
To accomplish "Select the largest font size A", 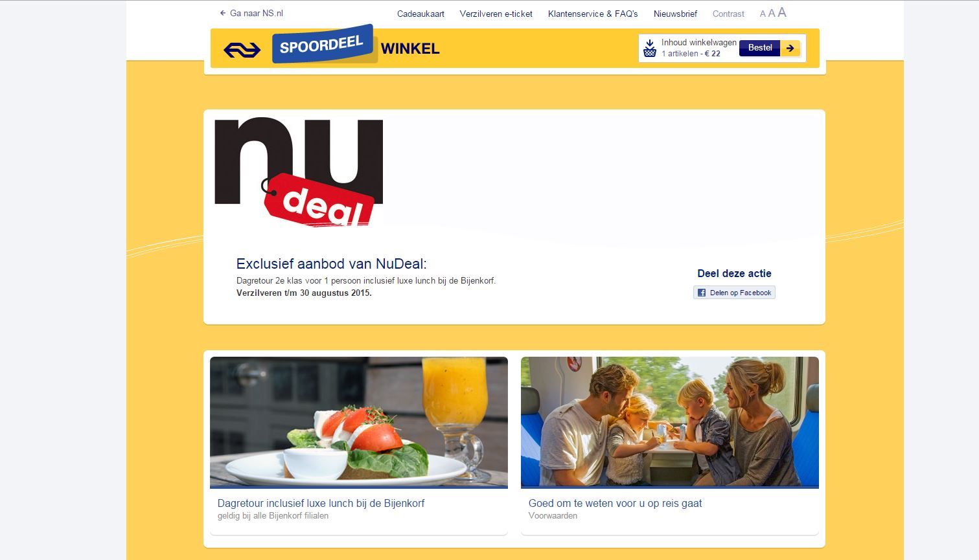I will click(x=782, y=12).
